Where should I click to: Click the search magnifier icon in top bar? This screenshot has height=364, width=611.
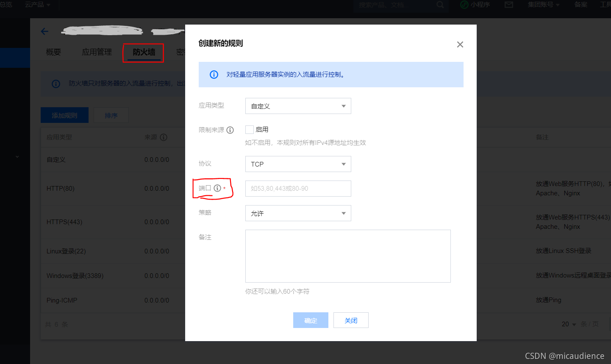point(440,5)
